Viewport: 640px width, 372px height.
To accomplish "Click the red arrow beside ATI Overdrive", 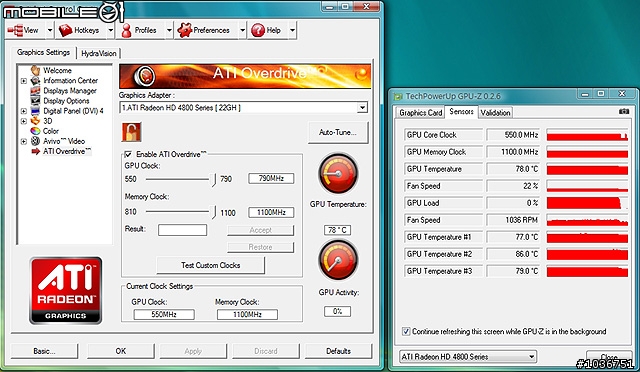I will [x=36, y=151].
